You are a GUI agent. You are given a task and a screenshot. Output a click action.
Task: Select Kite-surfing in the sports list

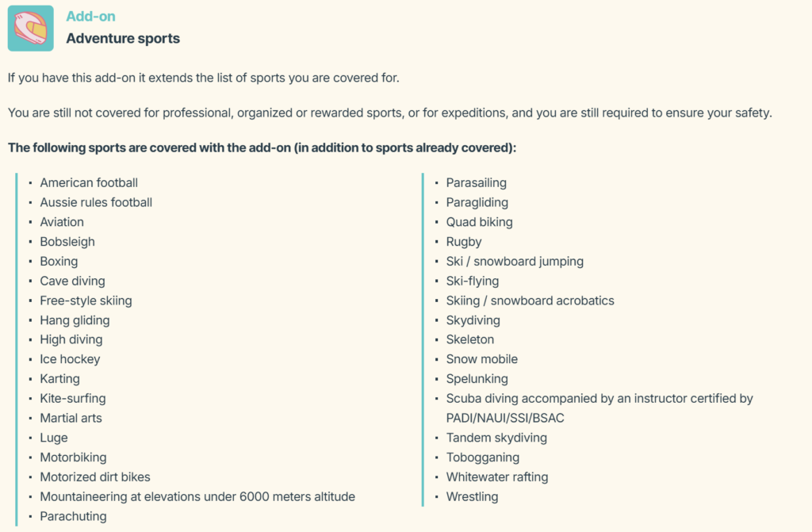pyautogui.click(x=73, y=399)
